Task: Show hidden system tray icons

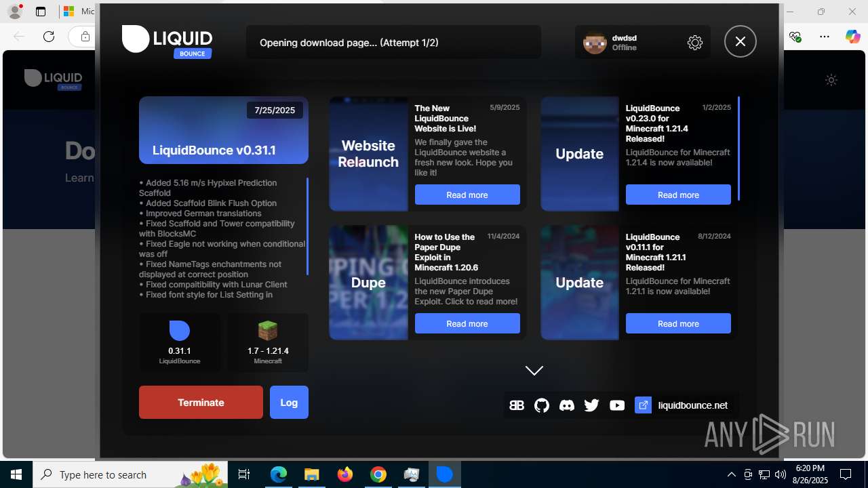Action: (x=731, y=474)
